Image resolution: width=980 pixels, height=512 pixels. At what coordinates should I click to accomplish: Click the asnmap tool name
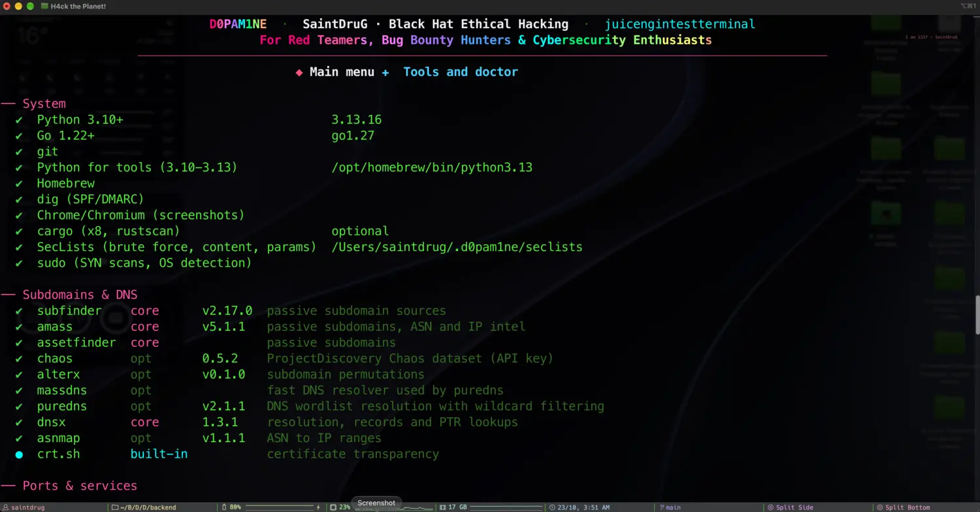tap(58, 438)
